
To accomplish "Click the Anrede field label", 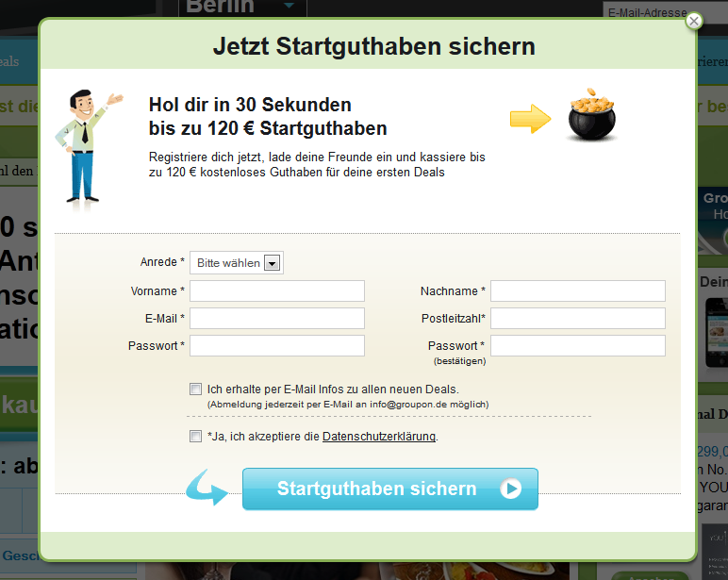I will pos(162,262).
